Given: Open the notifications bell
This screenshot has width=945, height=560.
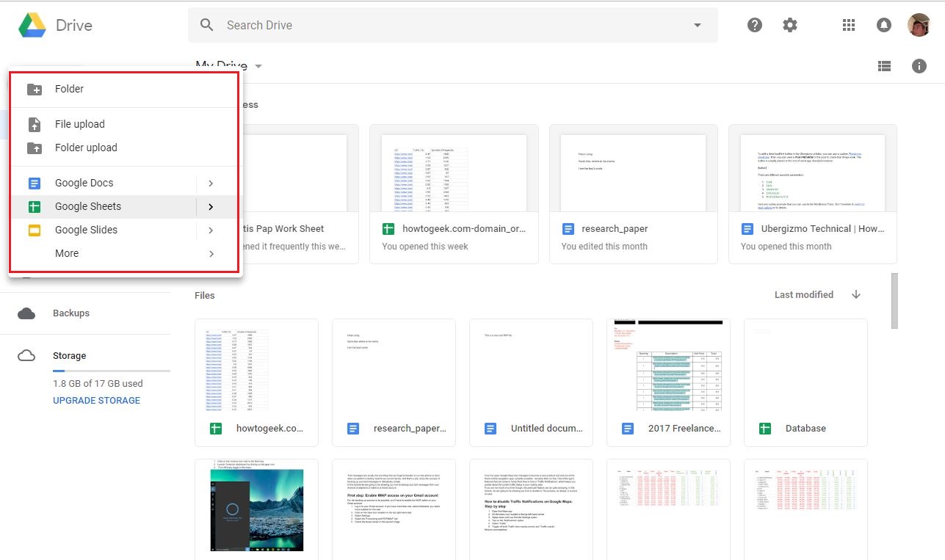Looking at the screenshot, I should coord(884,25).
